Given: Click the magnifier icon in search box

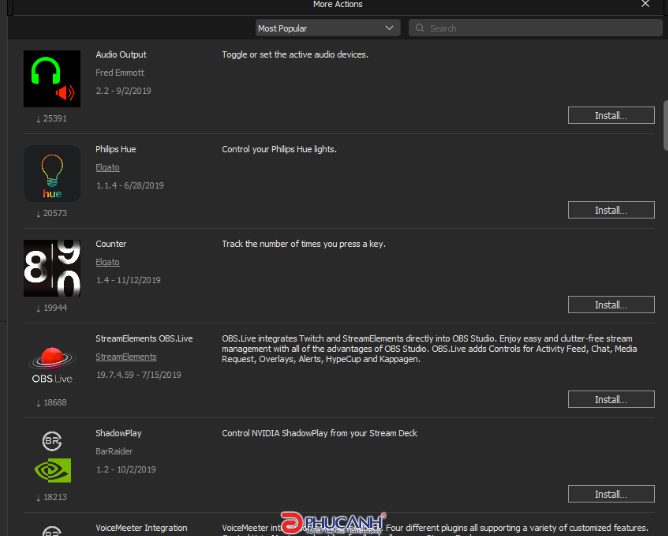Looking at the screenshot, I should click(420, 28).
